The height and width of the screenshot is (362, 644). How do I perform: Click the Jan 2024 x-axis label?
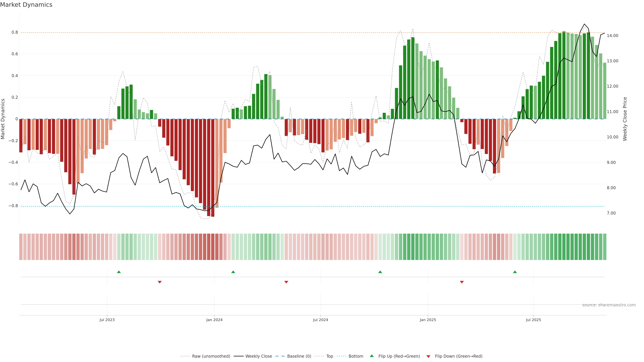click(214, 320)
